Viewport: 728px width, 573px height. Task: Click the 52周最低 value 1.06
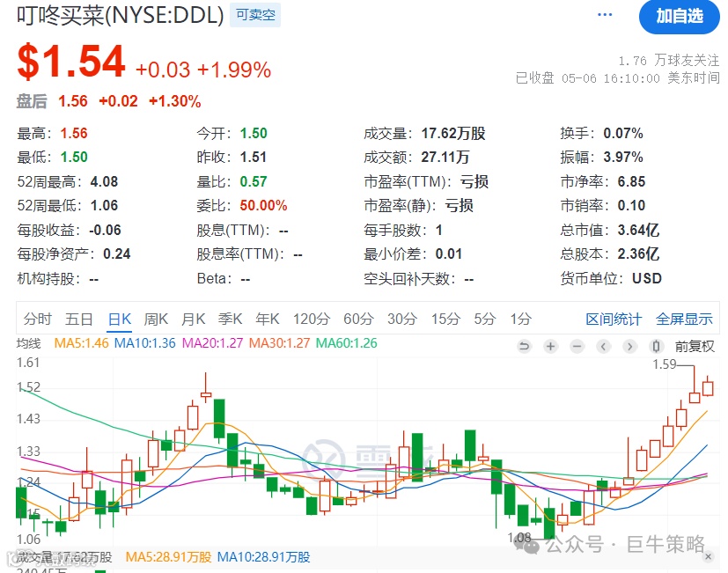click(104, 205)
